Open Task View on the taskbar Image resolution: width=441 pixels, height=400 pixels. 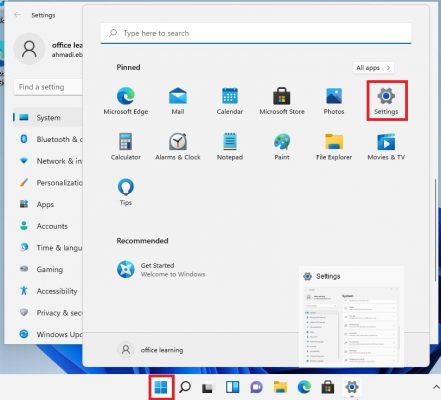tap(208, 387)
